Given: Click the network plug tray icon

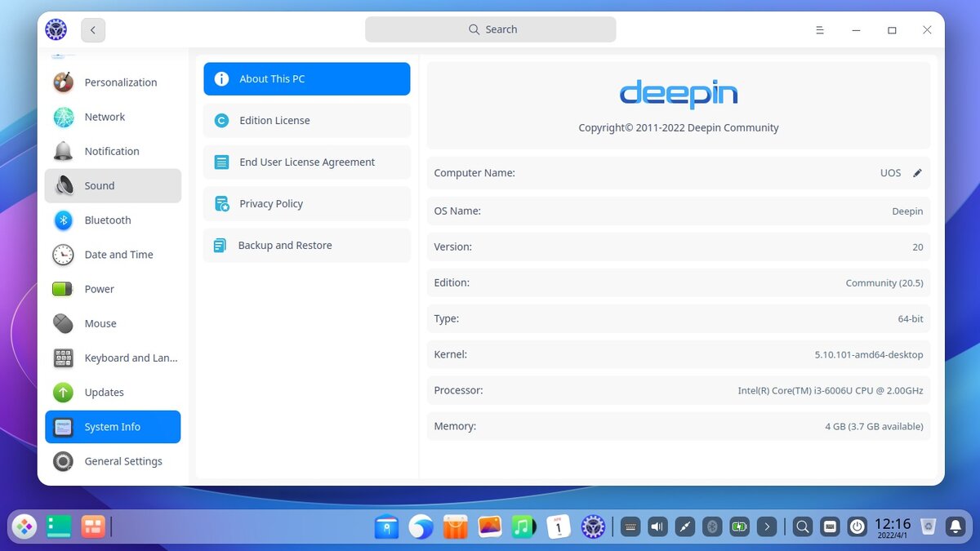Looking at the screenshot, I should (x=685, y=527).
